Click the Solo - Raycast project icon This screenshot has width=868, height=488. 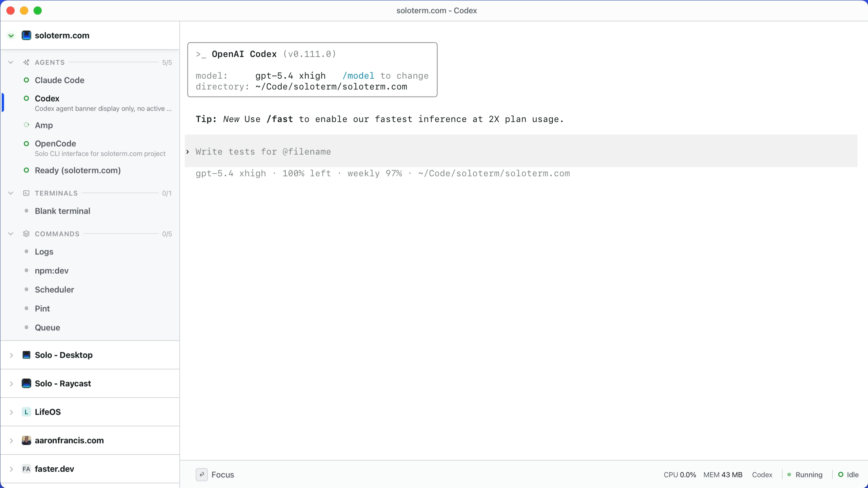26,383
